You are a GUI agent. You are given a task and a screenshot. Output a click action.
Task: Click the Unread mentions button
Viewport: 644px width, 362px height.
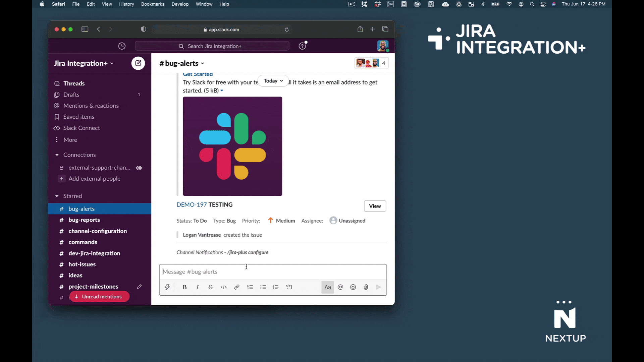click(99, 297)
